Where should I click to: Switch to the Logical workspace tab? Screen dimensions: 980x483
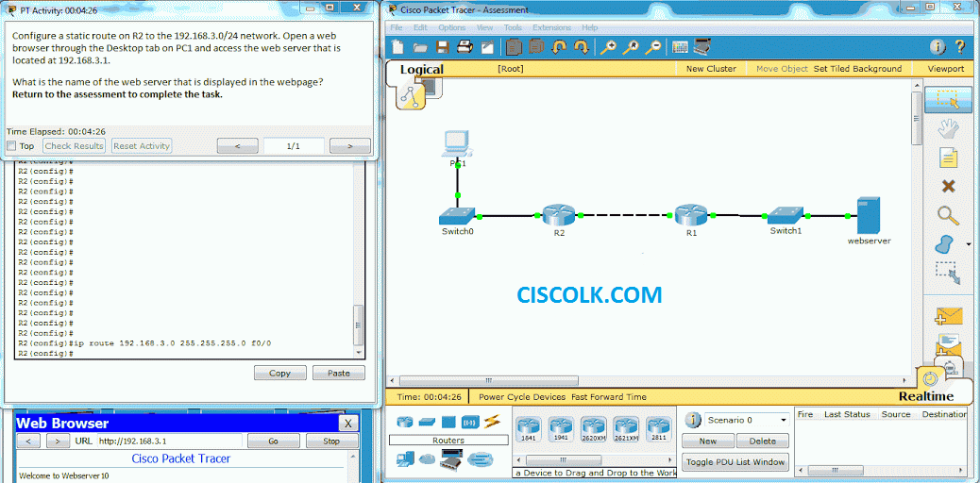coord(421,70)
